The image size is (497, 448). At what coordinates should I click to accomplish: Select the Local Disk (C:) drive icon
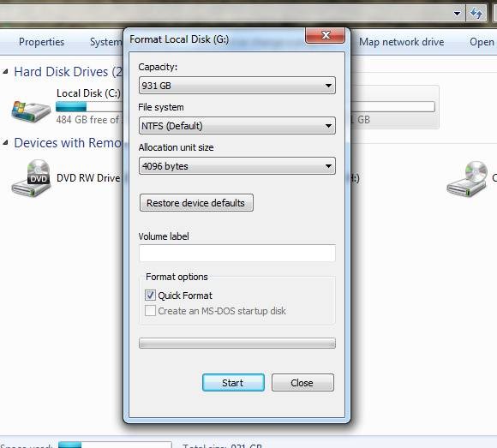pyautogui.click(x=31, y=111)
